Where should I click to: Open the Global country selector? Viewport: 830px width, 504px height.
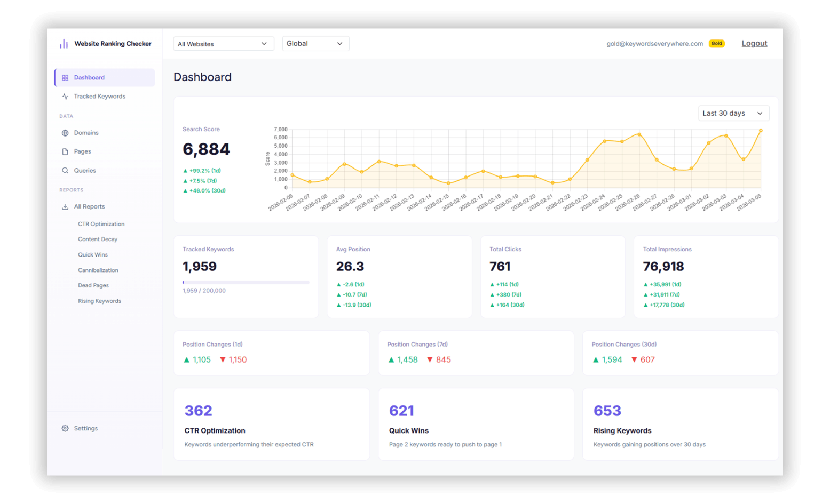(x=315, y=43)
